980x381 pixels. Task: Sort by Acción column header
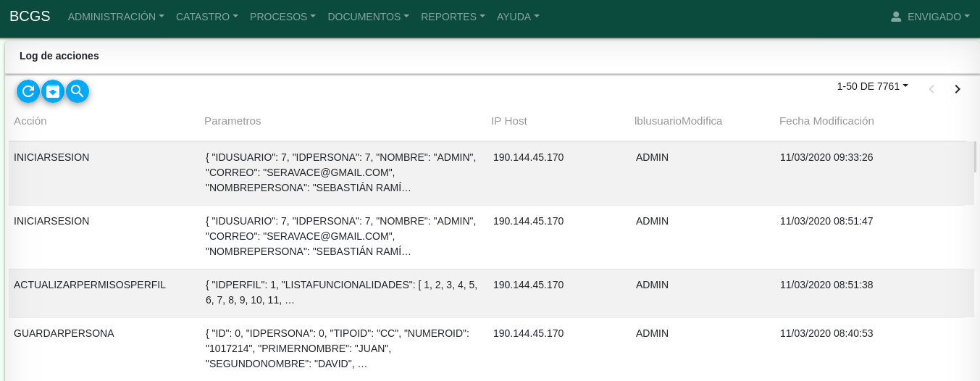(x=30, y=121)
